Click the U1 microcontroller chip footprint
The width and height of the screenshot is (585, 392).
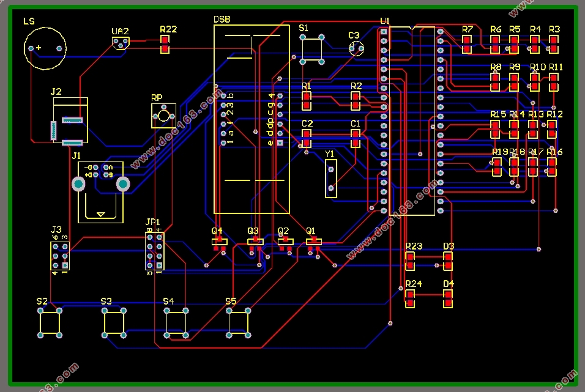(412, 121)
